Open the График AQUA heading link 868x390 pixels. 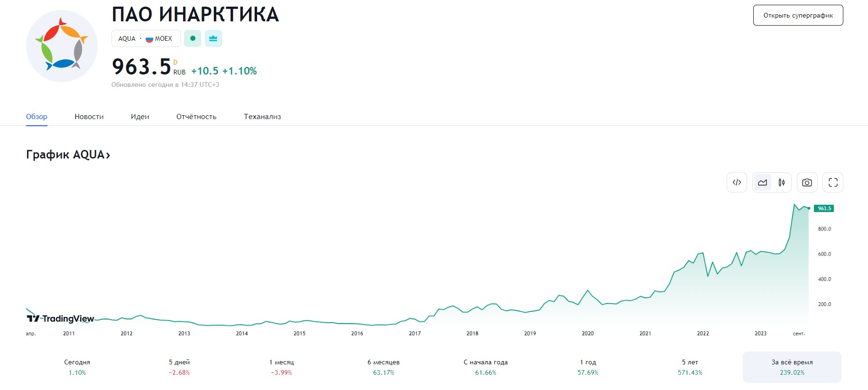[x=68, y=155]
